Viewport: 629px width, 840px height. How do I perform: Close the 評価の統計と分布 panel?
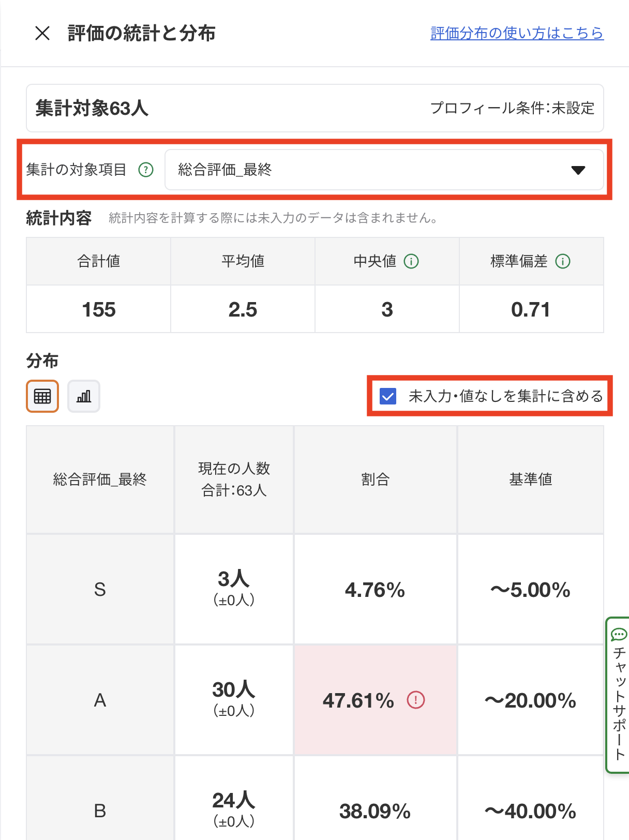(42, 34)
